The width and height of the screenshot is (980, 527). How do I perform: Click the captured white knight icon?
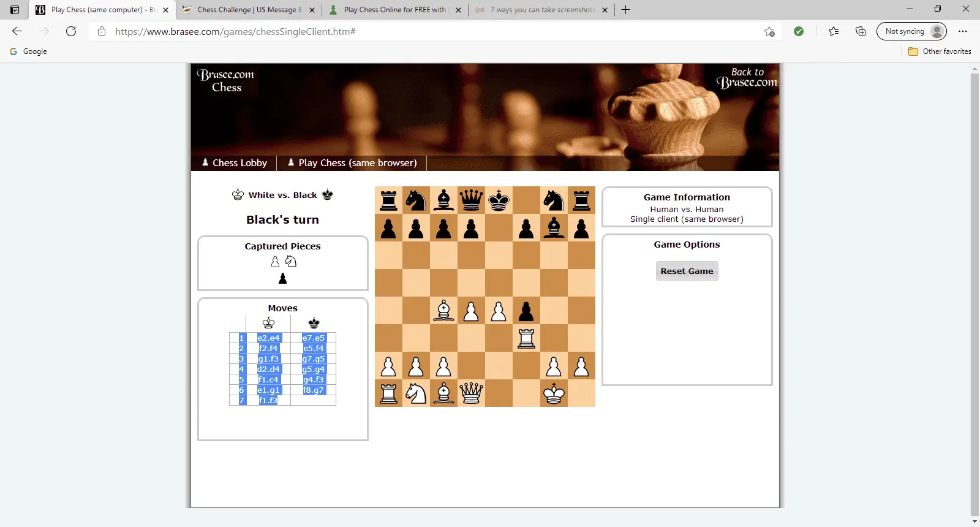click(x=290, y=262)
